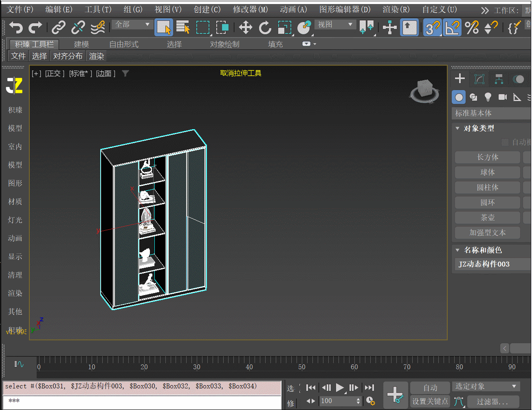The height and width of the screenshot is (410, 532).
Task: Click the viewport funnel filter icon
Action: [125, 73]
